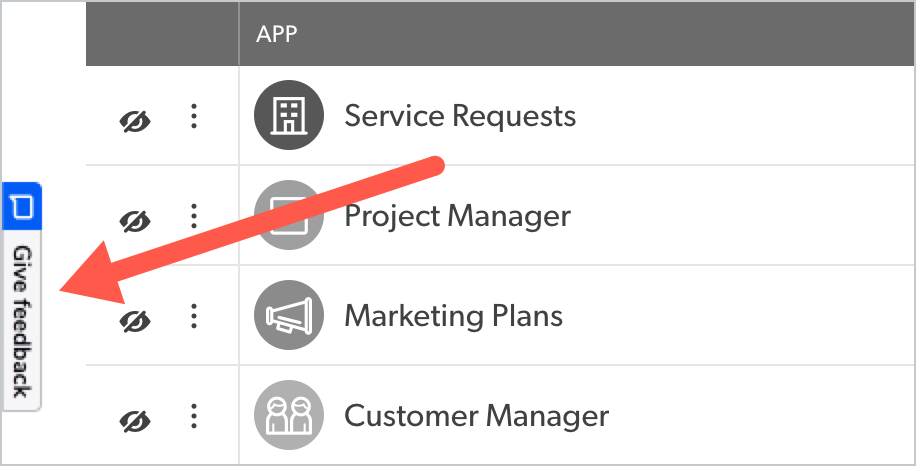Viewport: 916px width, 466px height.
Task: Open the Give feedback side tab
Action: (22, 297)
